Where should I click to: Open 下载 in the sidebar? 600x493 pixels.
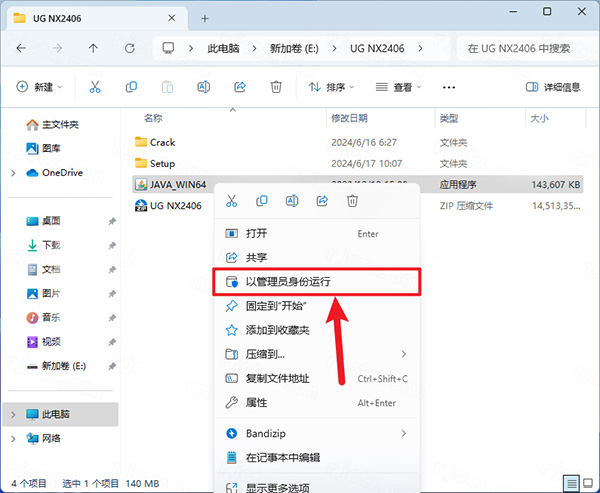coord(43,245)
